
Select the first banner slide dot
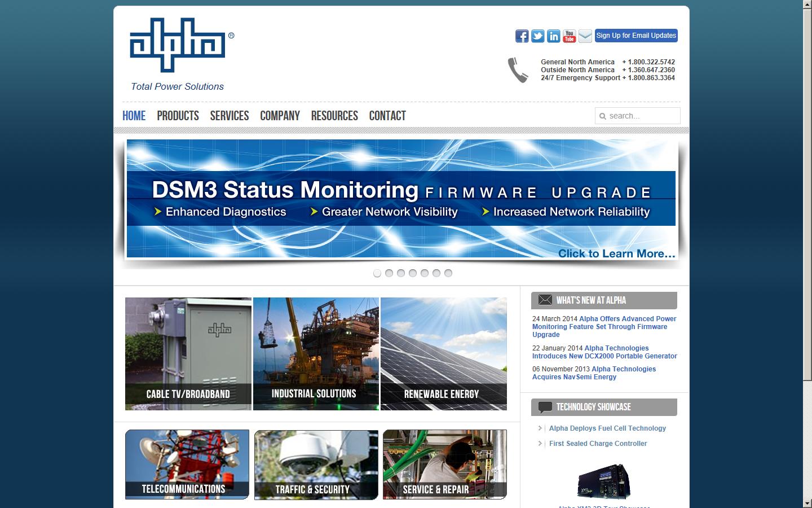(x=377, y=273)
